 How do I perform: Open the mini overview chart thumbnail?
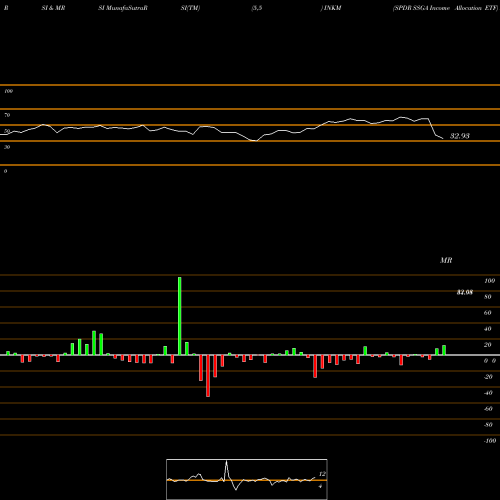pos(247,479)
